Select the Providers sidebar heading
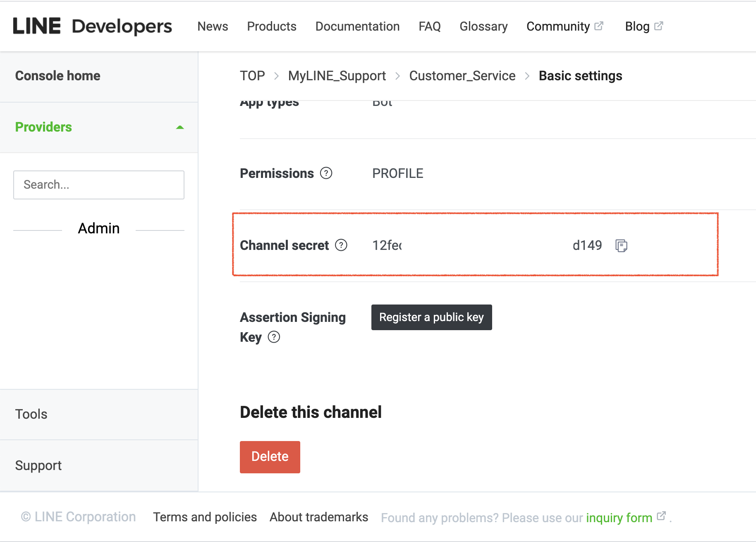 coord(43,127)
